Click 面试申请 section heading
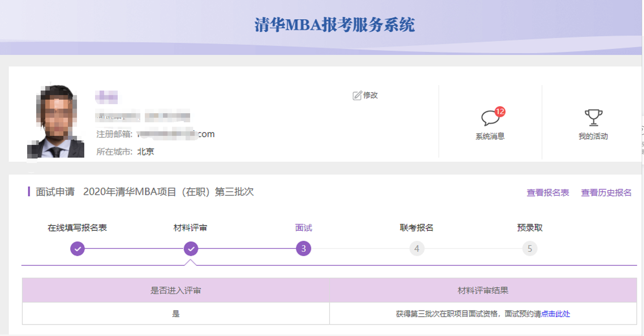This screenshot has width=644, height=336. point(55,192)
